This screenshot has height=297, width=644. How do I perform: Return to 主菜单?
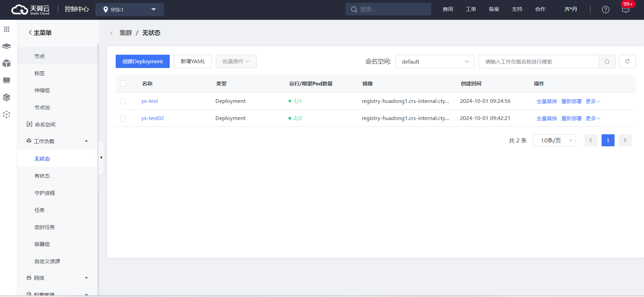click(x=40, y=33)
